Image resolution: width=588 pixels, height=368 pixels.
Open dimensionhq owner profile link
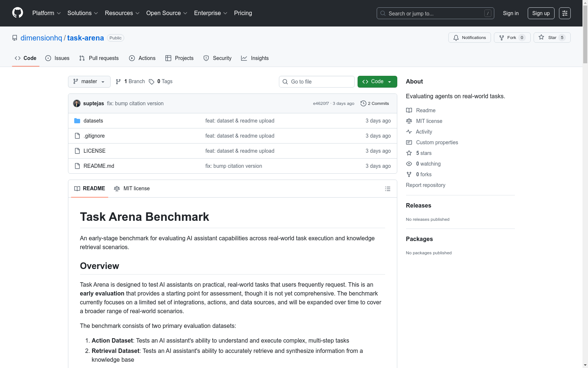pos(42,38)
